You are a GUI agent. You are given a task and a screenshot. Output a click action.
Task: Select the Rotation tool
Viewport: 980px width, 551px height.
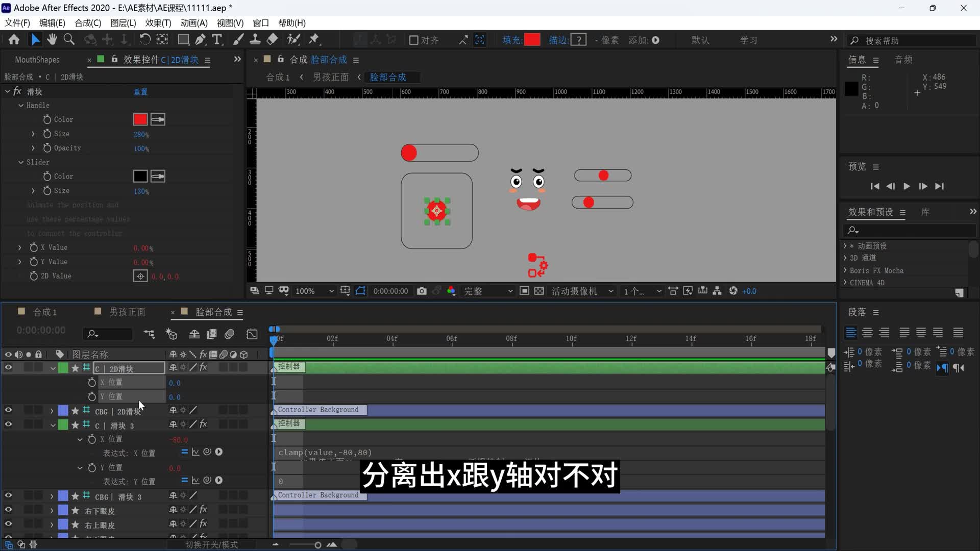coord(145,40)
